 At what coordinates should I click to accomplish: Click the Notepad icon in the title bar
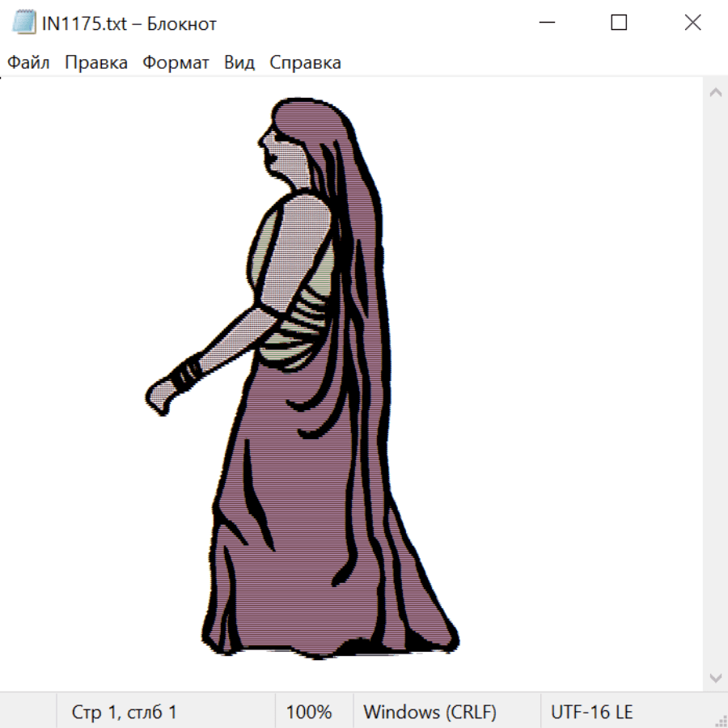(23, 23)
